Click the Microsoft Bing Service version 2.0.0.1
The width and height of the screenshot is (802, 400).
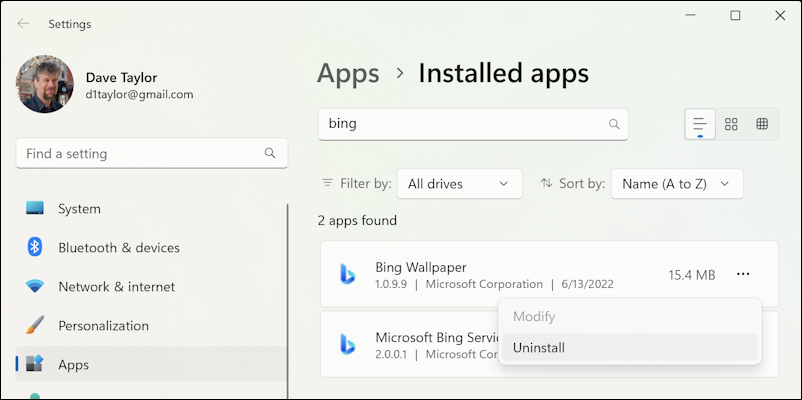[x=391, y=354]
